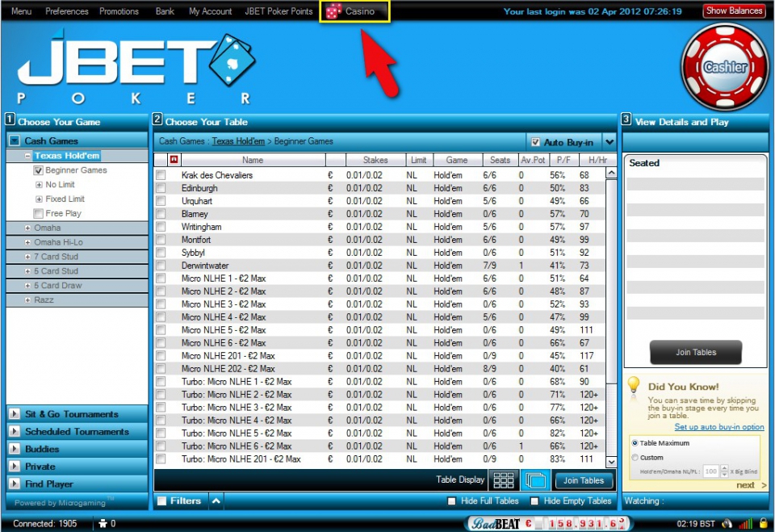Viewport: 775px width, 532px height.
Task: Collapse the Cash Games section
Action: pyautogui.click(x=15, y=141)
